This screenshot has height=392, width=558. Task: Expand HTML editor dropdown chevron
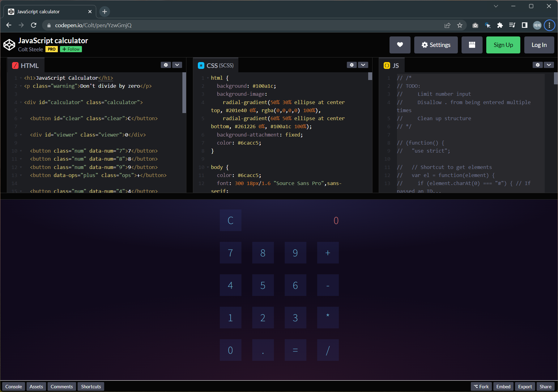point(177,65)
